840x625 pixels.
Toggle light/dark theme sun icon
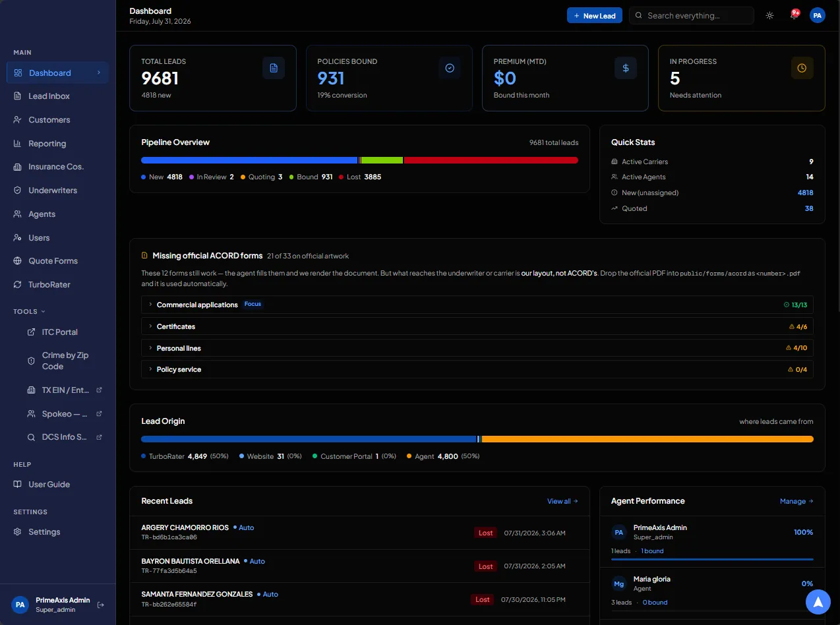[x=769, y=15]
